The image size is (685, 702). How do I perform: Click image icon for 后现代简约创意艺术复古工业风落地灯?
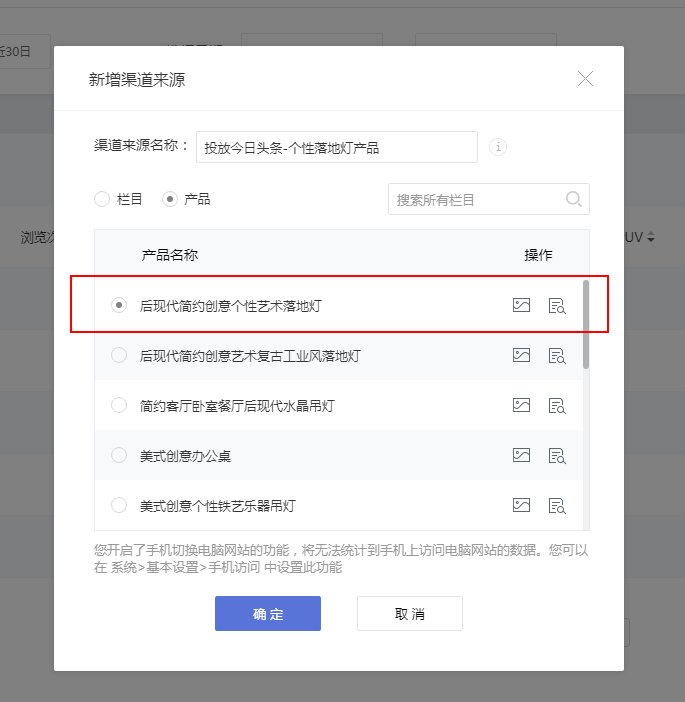pyautogui.click(x=521, y=355)
